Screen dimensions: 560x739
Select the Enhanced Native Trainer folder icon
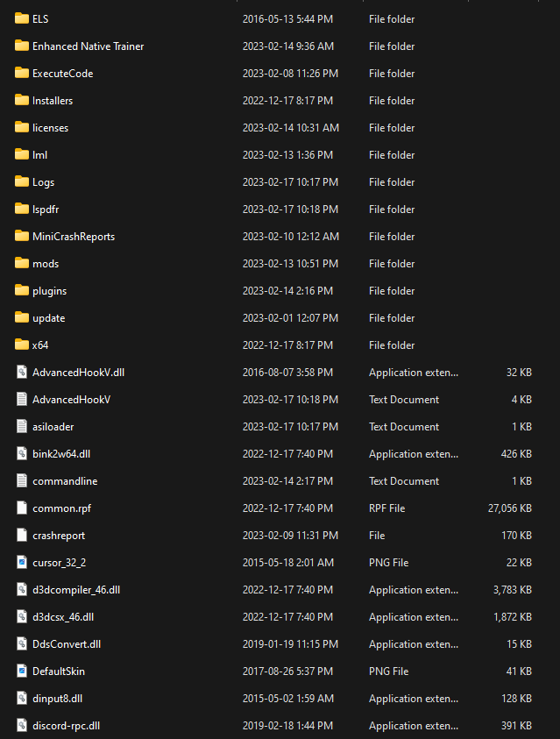[x=22, y=46]
